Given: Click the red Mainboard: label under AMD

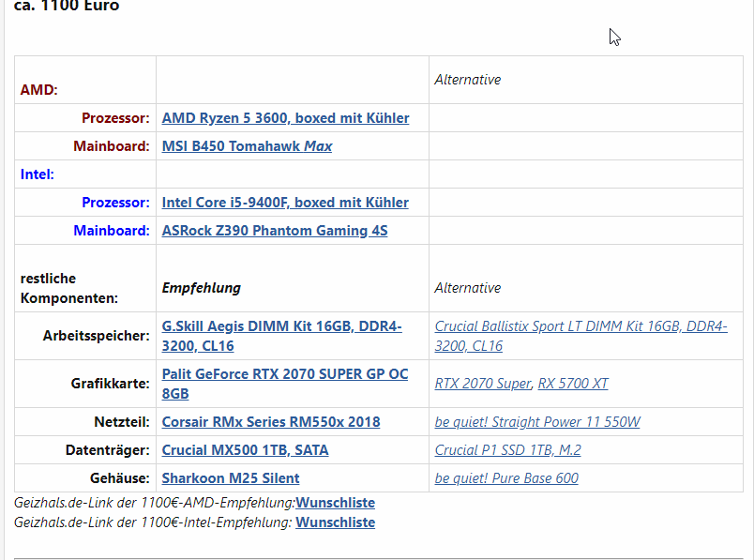Looking at the screenshot, I should tap(112, 145).
